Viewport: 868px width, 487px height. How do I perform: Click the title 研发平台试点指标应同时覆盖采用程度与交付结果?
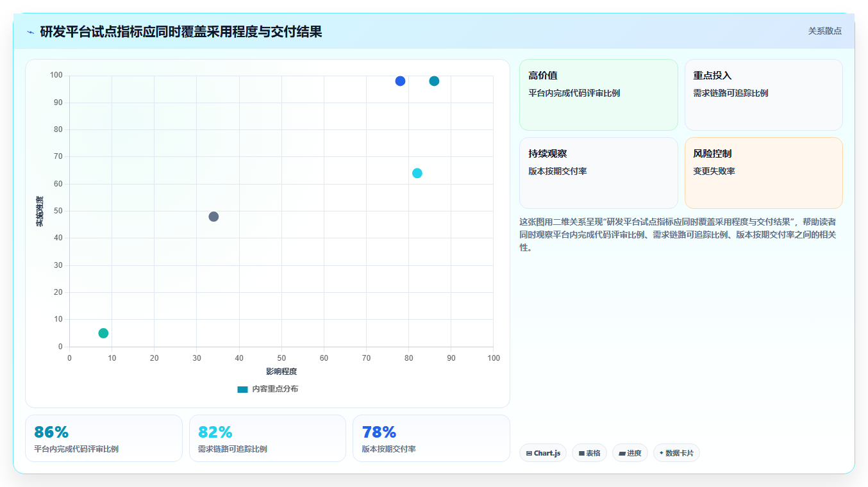[x=181, y=31]
